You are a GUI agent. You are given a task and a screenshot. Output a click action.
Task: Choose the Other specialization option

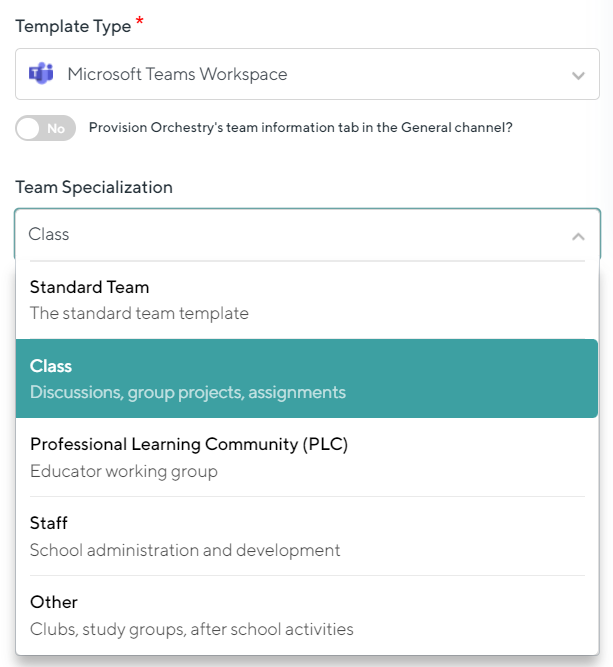(307, 615)
